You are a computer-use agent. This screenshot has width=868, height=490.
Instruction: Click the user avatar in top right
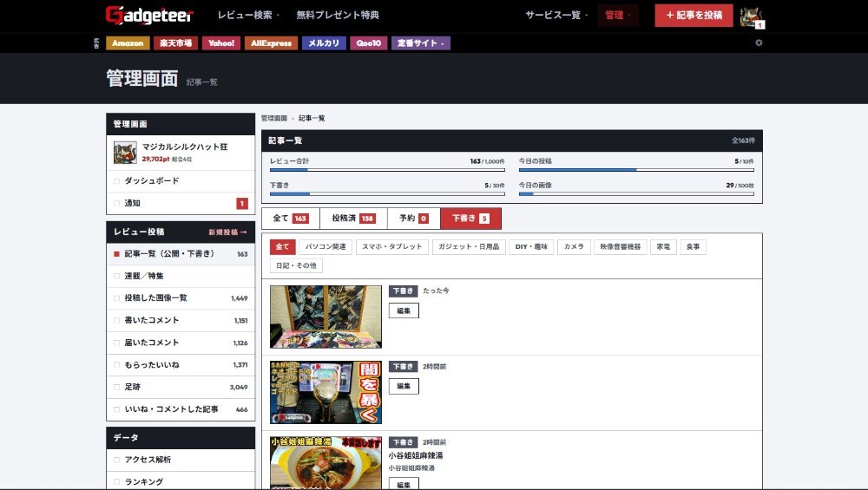point(752,16)
